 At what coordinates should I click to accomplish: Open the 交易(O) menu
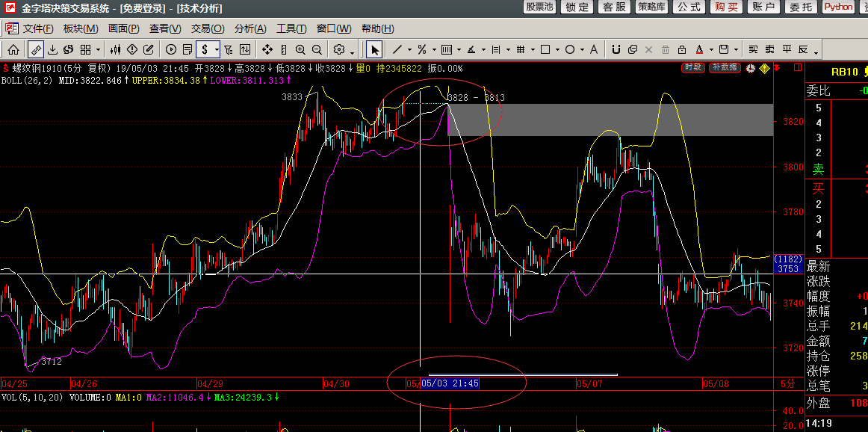[208, 29]
